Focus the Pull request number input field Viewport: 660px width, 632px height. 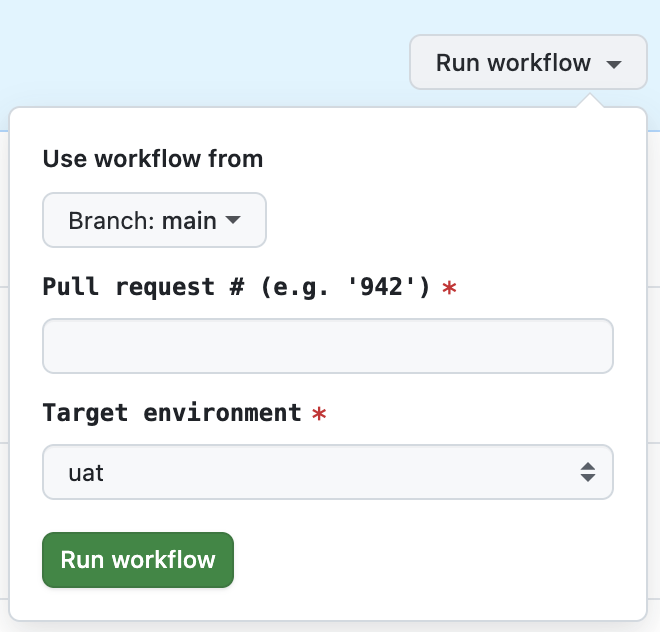pyautogui.click(x=327, y=346)
